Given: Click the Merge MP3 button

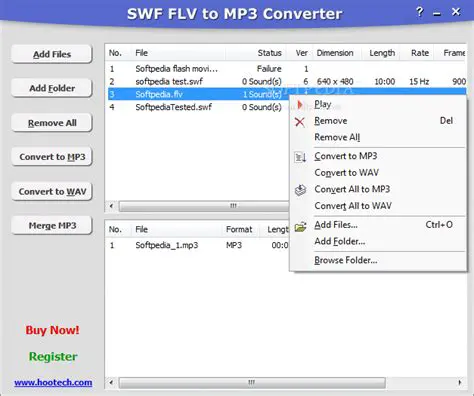Looking at the screenshot, I should (x=52, y=226).
